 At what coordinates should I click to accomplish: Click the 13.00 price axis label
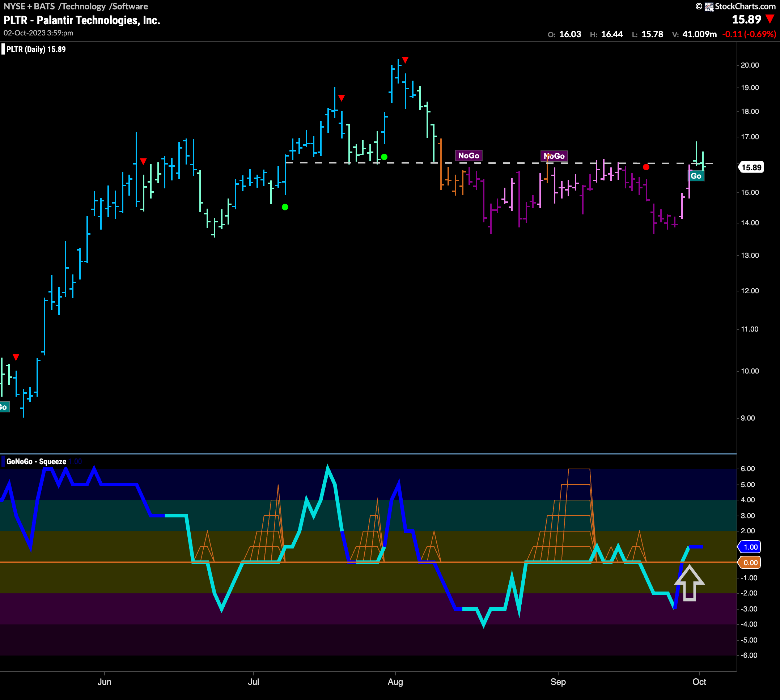point(750,255)
